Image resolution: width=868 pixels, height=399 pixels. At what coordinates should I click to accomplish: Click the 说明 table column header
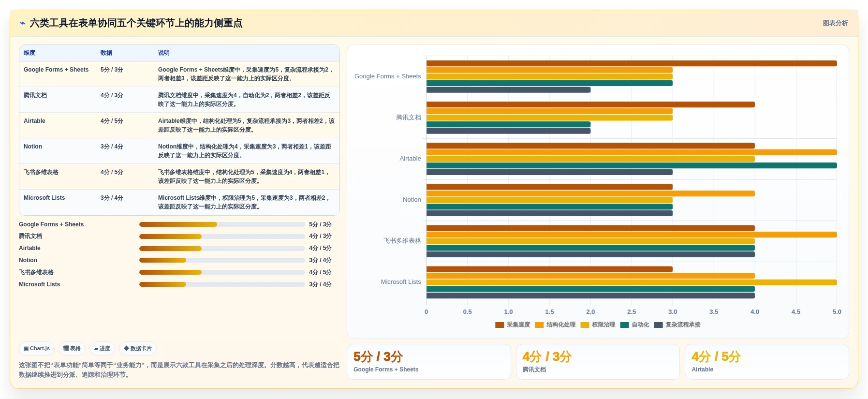[x=164, y=53]
